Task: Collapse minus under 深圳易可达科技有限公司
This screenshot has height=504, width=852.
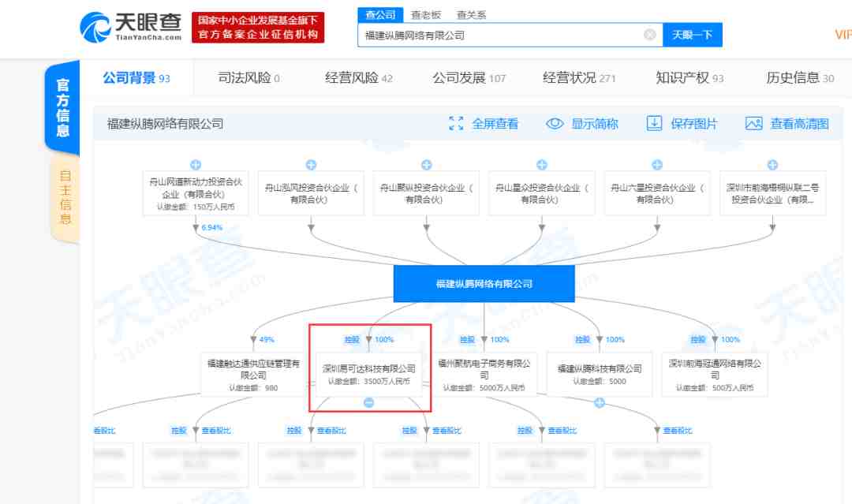Action: 368,402
